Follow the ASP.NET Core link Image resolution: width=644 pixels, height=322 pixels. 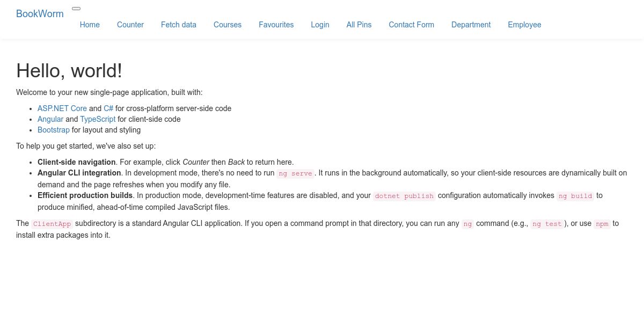click(x=62, y=108)
